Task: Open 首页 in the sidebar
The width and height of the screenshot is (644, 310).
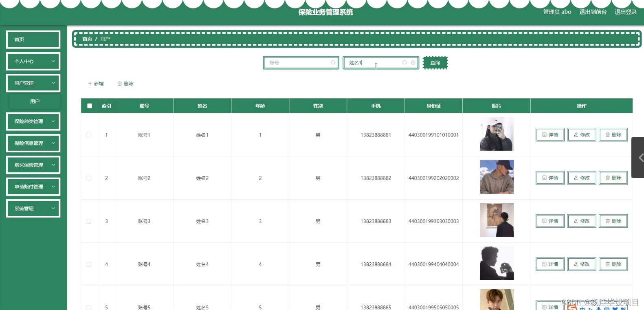Action: pyautogui.click(x=33, y=40)
